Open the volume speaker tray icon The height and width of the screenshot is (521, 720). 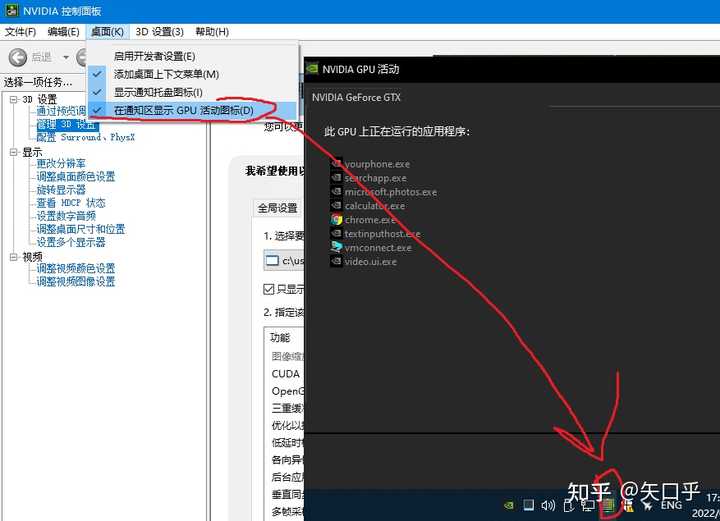(548, 505)
